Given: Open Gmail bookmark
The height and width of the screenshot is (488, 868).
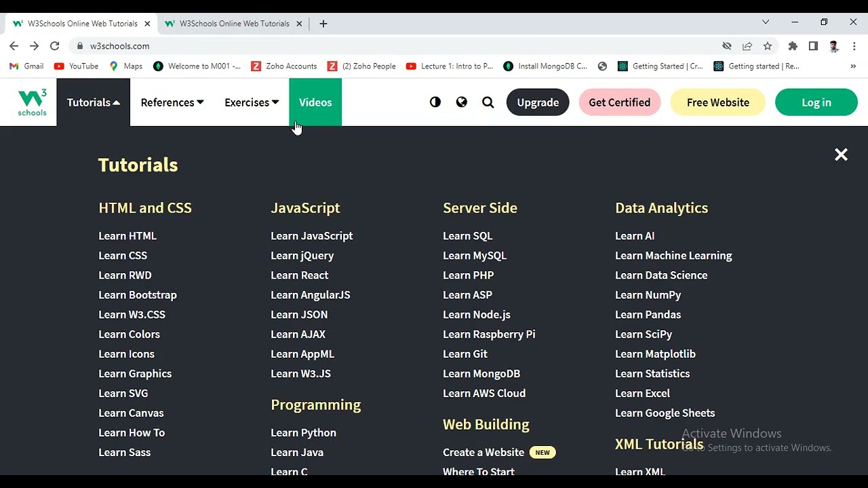Looking at the screenshot, I should point(26,66).
